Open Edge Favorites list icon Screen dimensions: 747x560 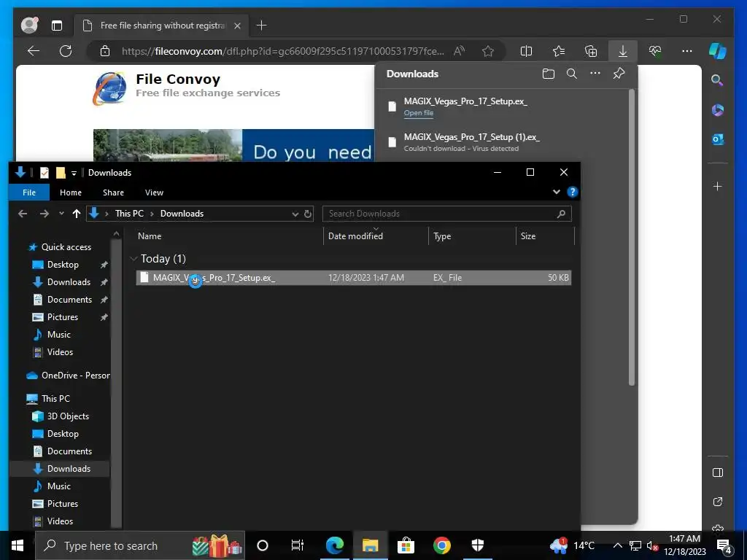(x=559, y=51)
